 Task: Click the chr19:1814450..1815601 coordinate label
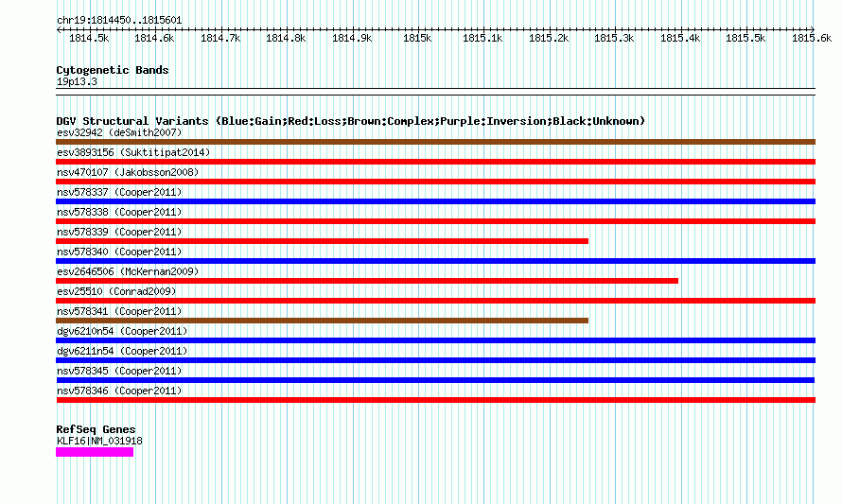tap(119, 21)
